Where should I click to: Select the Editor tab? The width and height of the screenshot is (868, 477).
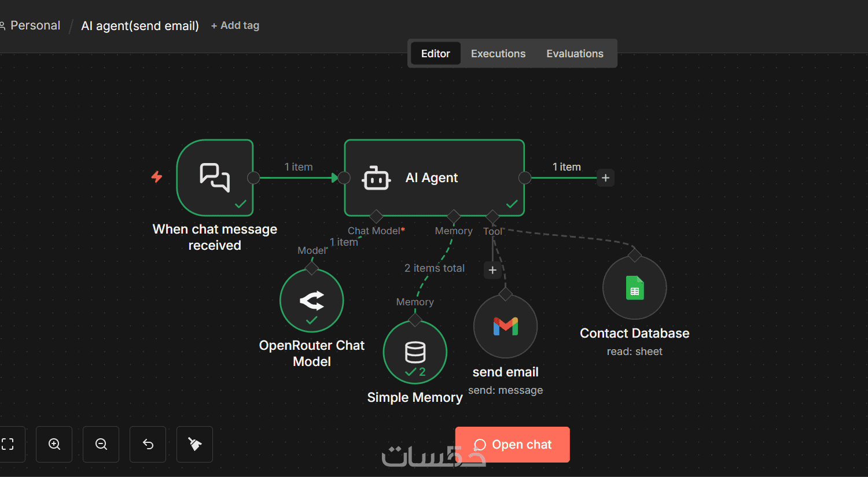coord(436,54)
